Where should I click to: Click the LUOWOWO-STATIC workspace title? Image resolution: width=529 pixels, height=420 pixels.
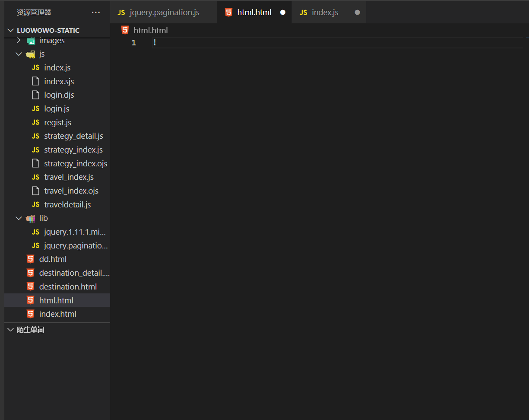[48, 30]
